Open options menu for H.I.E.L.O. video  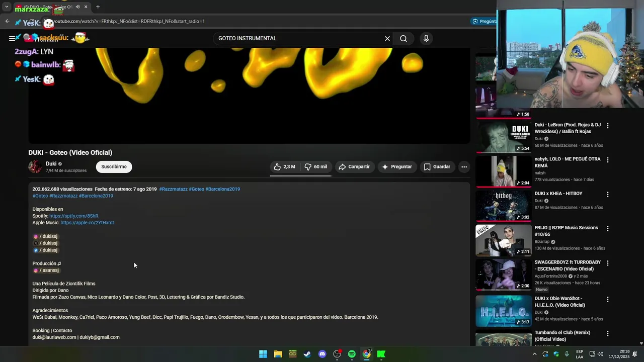click(x=607, y=299)
